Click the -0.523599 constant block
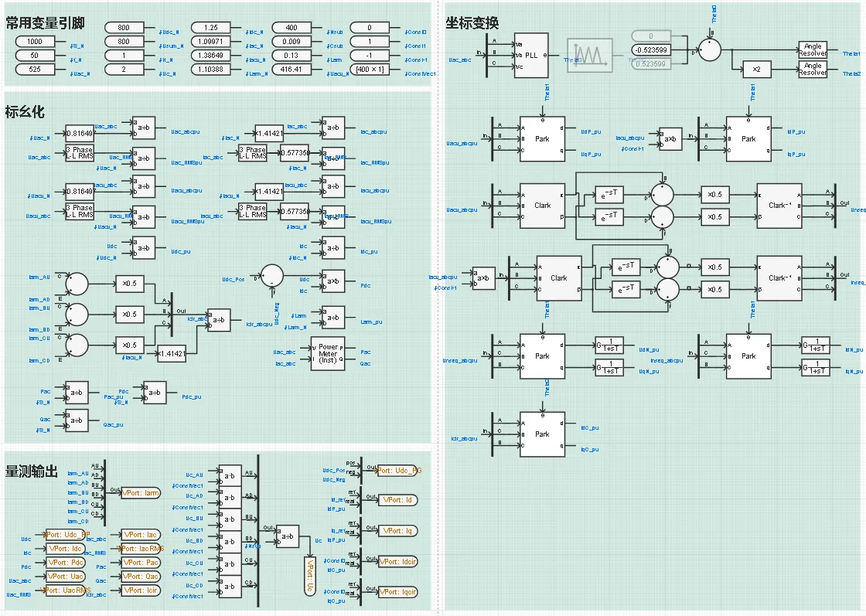This screenshot has height=616, width=866. pos(650,50)
